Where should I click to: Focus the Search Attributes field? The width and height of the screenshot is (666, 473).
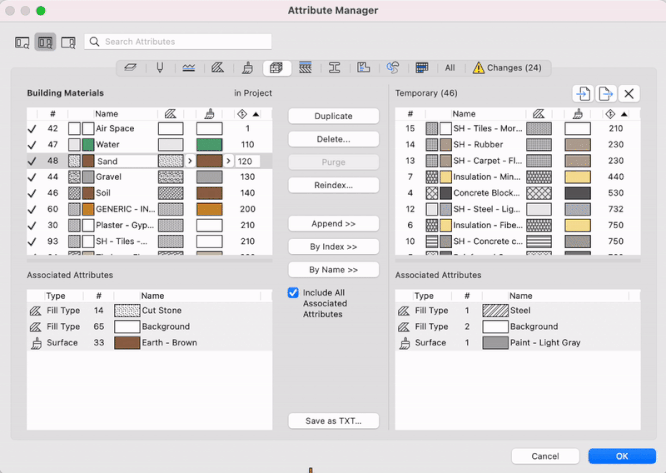point(178,42)
